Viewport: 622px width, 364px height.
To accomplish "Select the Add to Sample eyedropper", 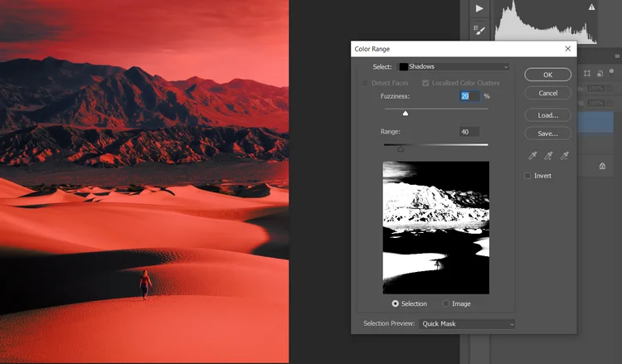I will [548, 155].
